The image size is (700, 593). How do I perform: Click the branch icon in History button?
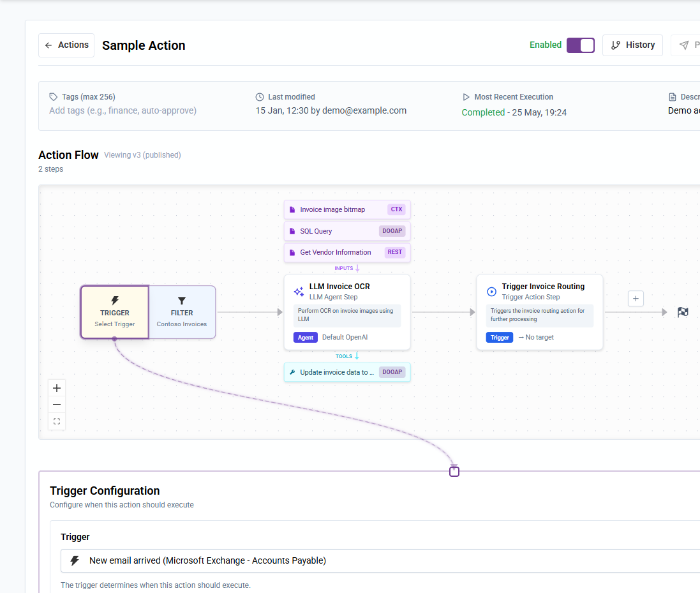pyautogui.click(x=616, y=45)
